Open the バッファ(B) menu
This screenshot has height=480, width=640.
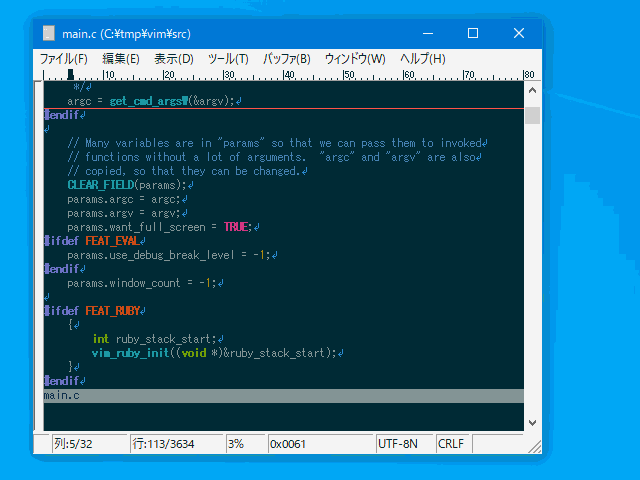coord(287,59)
